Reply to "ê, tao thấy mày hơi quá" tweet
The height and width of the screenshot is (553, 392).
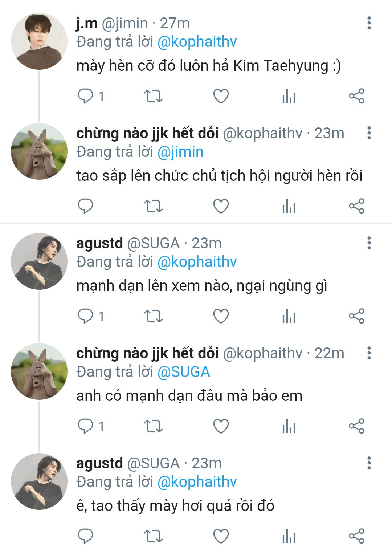click(86, 536)
